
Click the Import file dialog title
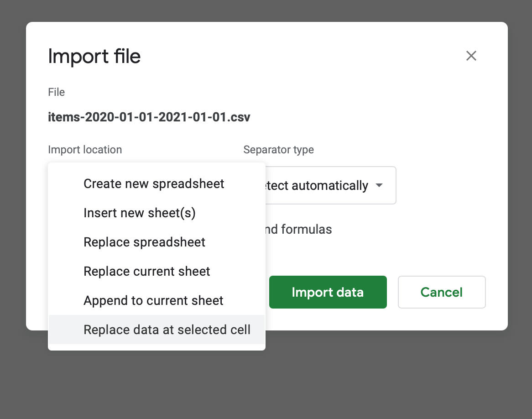point(94,56)
